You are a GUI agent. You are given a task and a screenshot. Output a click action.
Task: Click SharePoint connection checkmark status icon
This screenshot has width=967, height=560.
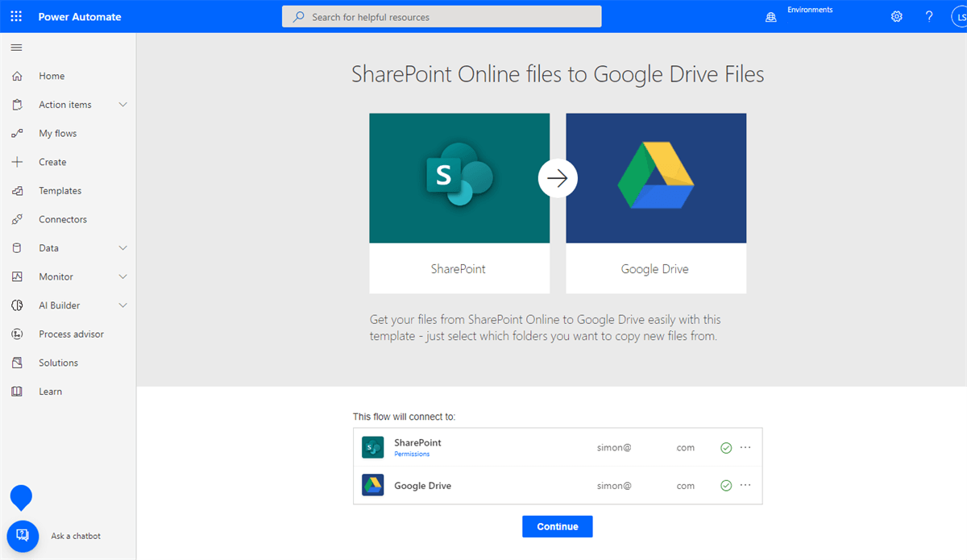pos(726,448)
